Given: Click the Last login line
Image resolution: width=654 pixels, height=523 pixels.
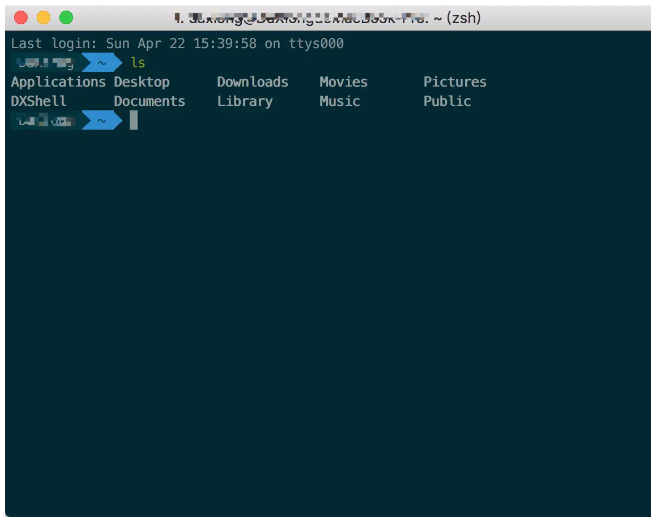Looking at the screenshot, I should pyautogui.click(x=177, y=43).
